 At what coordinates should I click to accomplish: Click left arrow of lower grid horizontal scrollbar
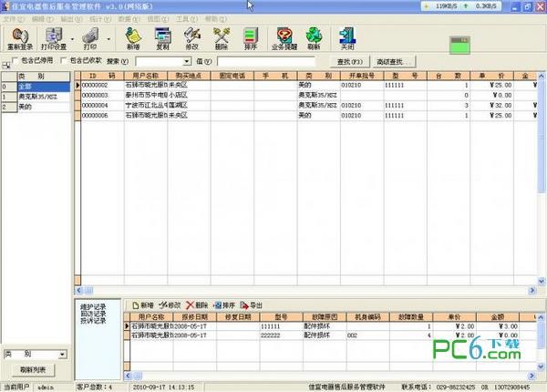[128, 376]
